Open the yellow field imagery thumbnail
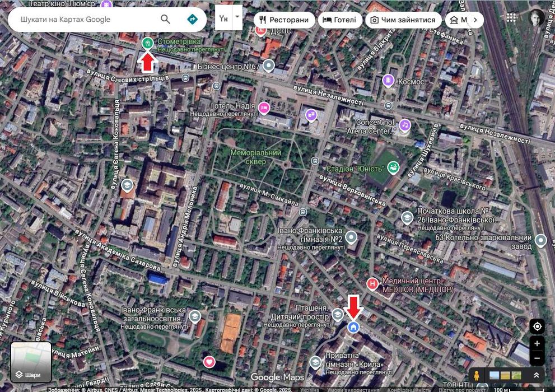Viewport: 555px width, 392px height. click(x=505, y=375)
